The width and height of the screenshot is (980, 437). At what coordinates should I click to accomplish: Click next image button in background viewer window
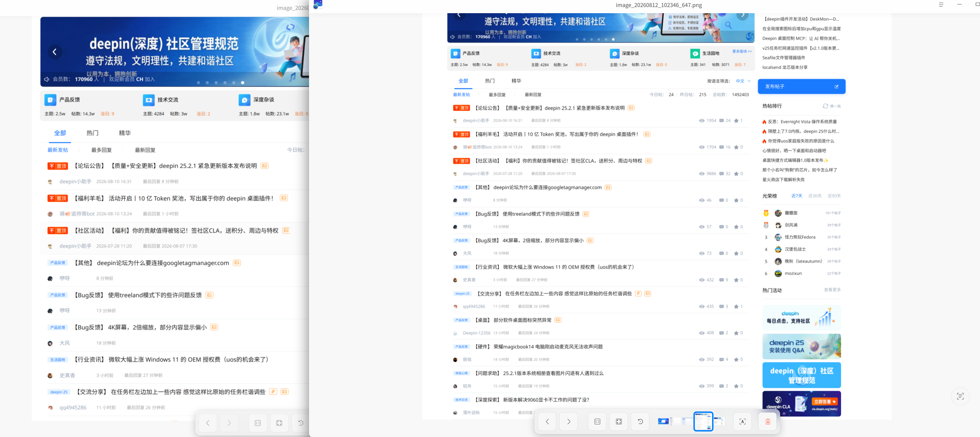[x=229, y=423]
